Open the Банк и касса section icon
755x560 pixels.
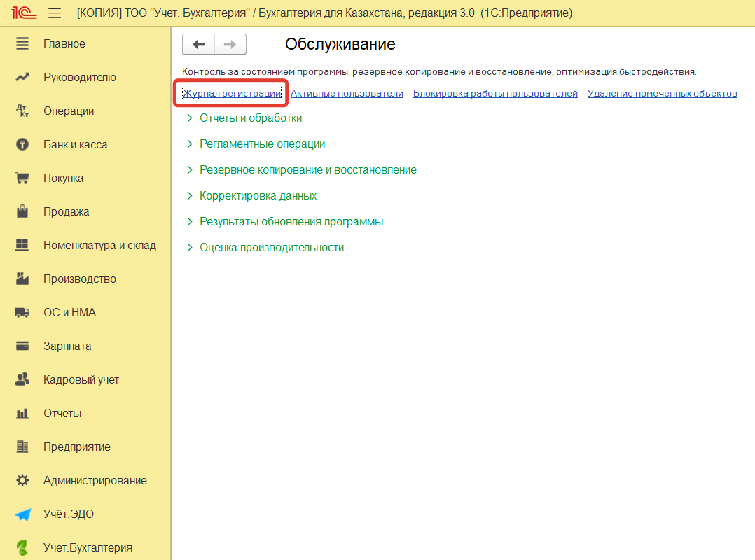pos(22,145)
